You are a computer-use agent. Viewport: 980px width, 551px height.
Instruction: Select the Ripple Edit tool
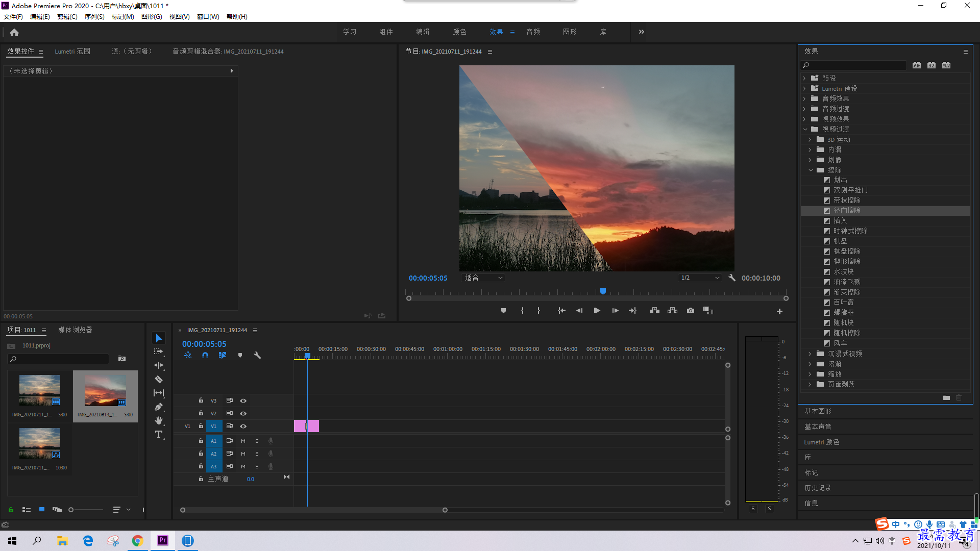pyautogui.click(x=159, y=365)
